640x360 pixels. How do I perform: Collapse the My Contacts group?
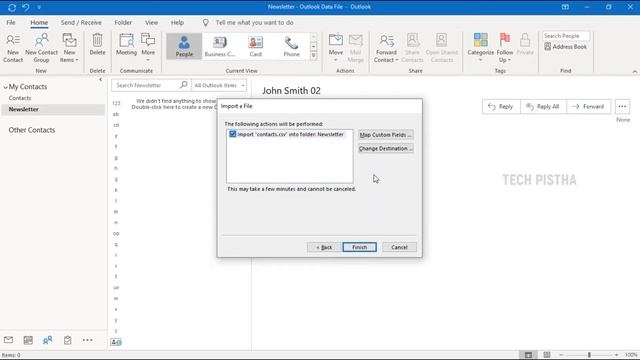point(5,87)
